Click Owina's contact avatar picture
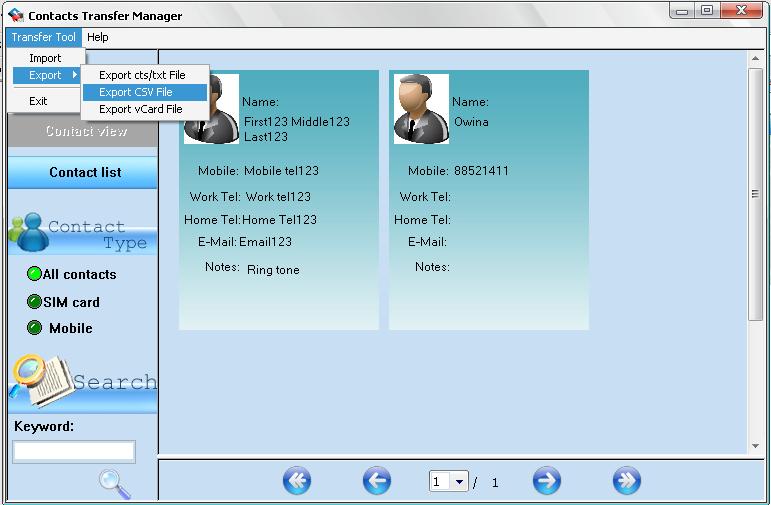 [x=421, y=109]
